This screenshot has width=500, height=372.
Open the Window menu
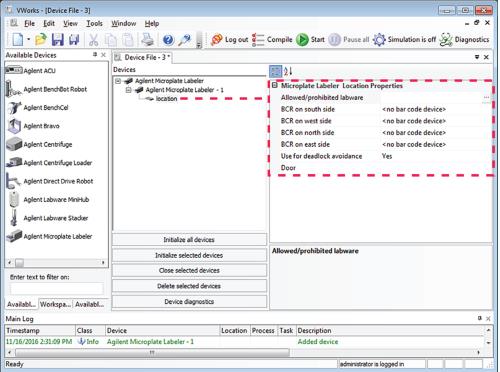tap(124, 24)
